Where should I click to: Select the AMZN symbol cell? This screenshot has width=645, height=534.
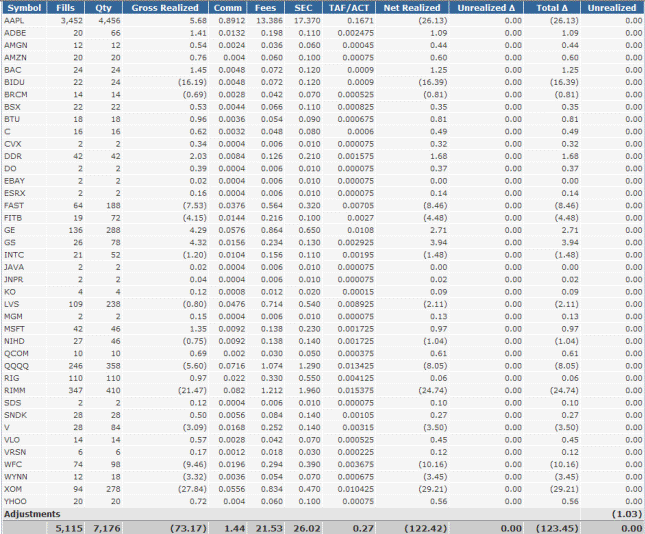tap(15, 58)
